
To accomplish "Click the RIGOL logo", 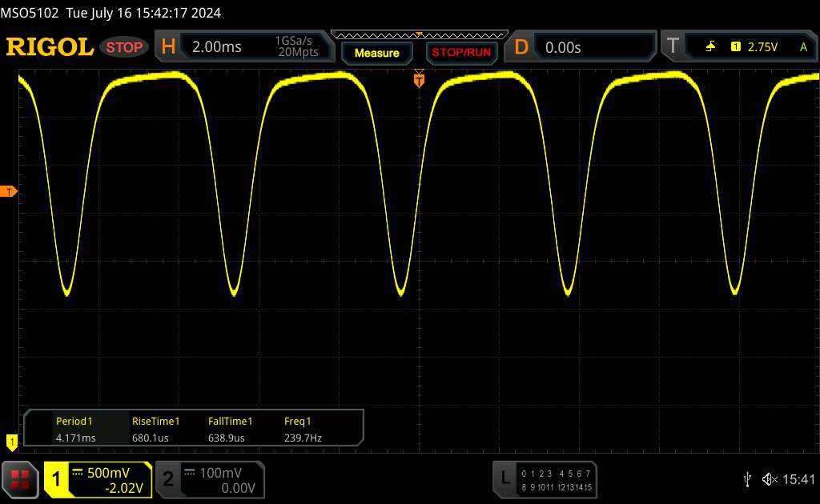I will click(x=50, y=47).
